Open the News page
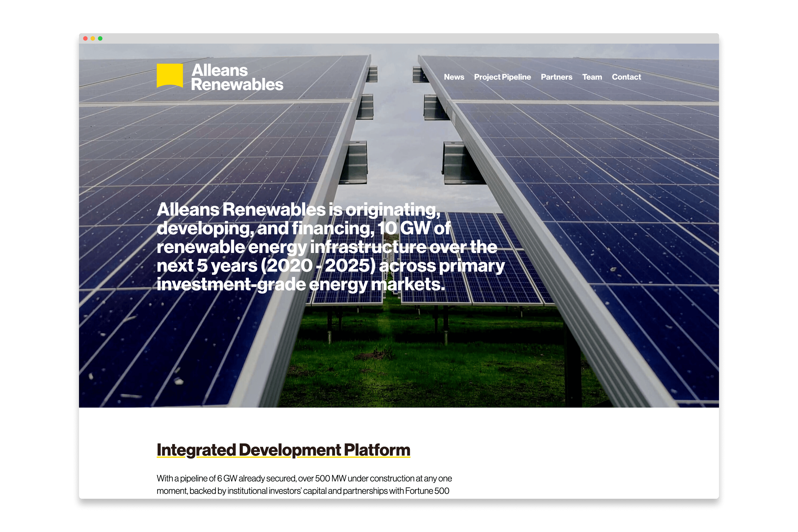 click(x=454, y=77)
